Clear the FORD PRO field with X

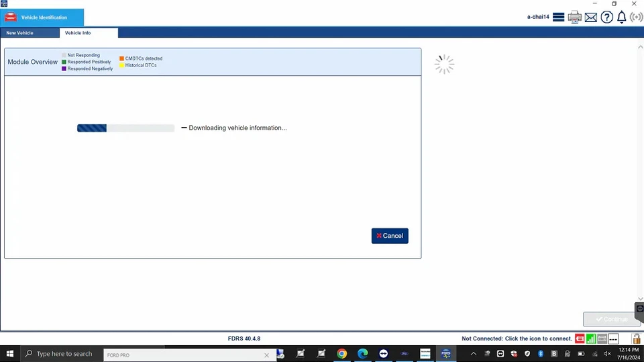[x=266, y=355]
